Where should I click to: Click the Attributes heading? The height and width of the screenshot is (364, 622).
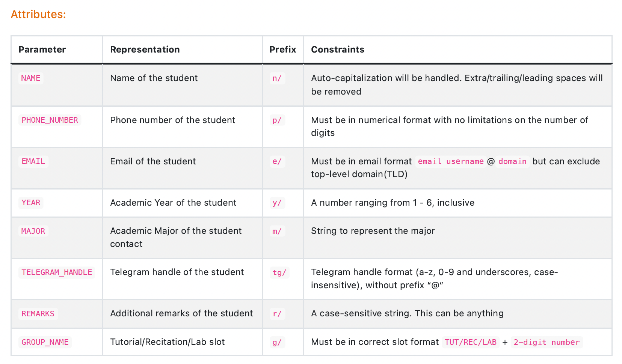[38, 14]
